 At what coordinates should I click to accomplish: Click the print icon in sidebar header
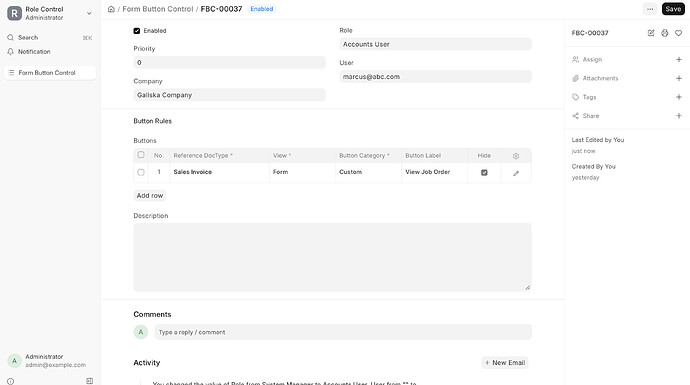pos(664,33)
